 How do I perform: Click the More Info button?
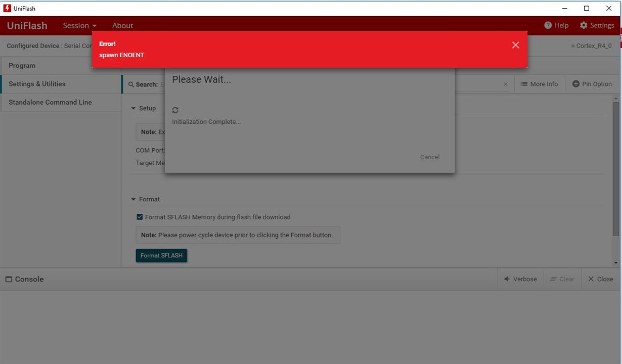(x=540, y=84)
